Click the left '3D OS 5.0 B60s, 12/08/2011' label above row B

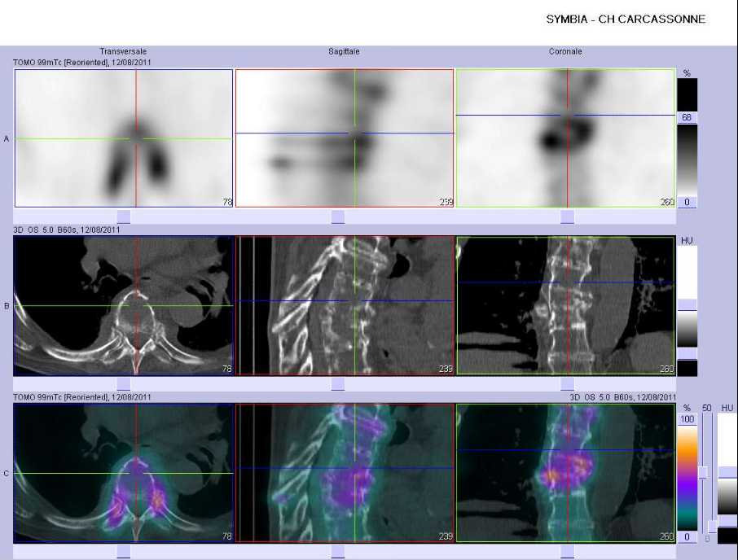(x=66, y=230)
